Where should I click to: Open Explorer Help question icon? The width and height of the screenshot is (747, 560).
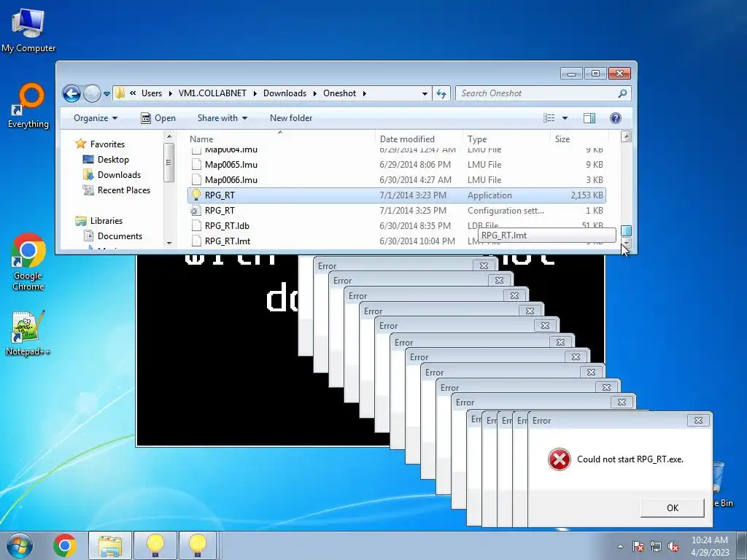(616, 118)
